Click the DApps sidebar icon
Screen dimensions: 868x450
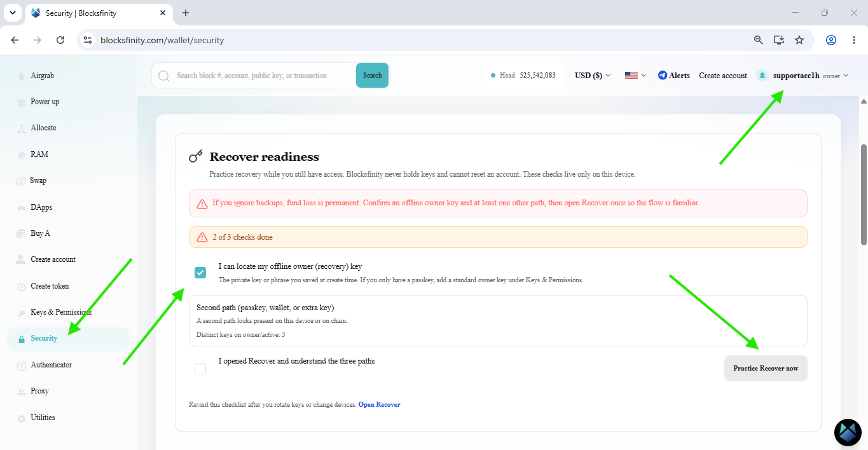(22, 207)
